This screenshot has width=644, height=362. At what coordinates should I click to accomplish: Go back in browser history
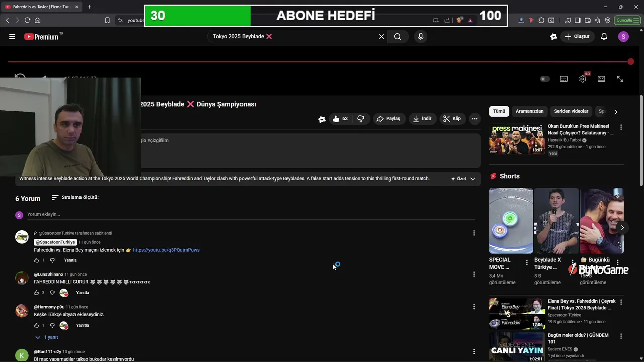coord(7,20)
